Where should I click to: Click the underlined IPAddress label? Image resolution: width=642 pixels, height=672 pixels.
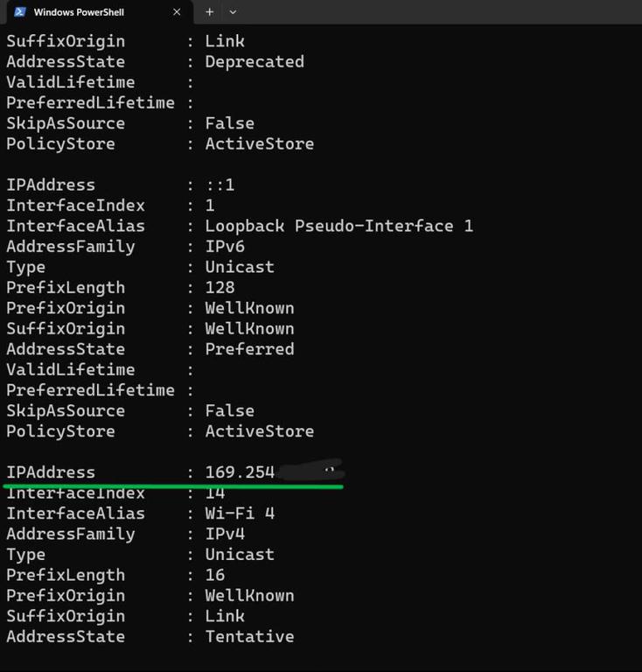(51, 472)
